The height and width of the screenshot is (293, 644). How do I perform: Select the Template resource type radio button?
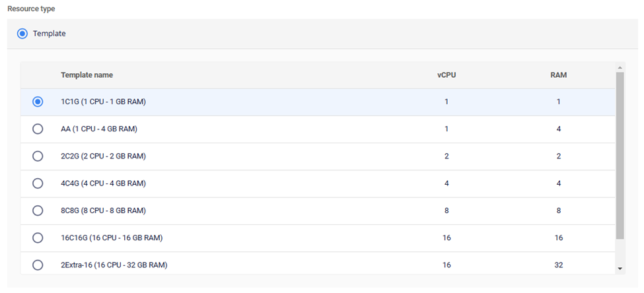[22, 34]
